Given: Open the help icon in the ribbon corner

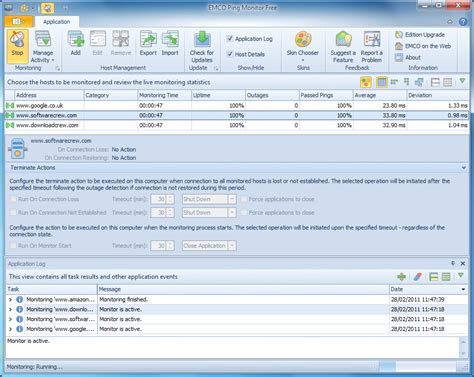Looking at the screenshot, I should (x=463, y=22).
